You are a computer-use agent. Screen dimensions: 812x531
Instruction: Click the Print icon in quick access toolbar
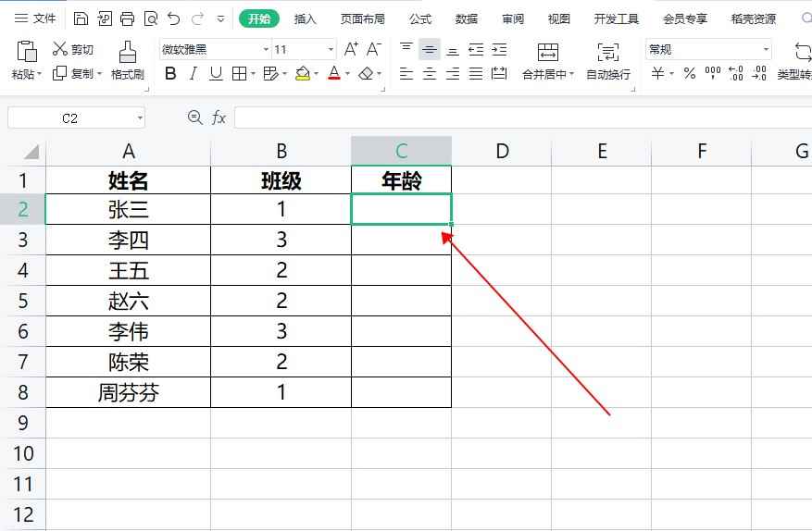(x=127, y=19)
